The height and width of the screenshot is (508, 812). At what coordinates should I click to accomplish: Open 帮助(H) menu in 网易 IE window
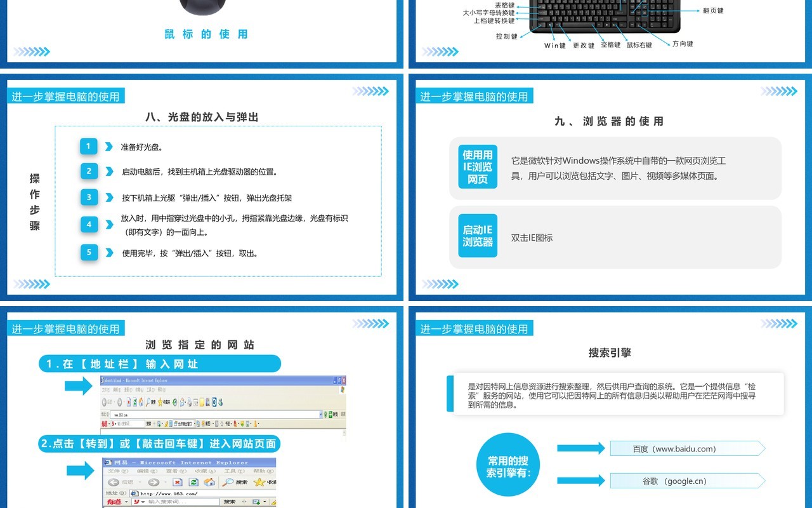(263, 471)
